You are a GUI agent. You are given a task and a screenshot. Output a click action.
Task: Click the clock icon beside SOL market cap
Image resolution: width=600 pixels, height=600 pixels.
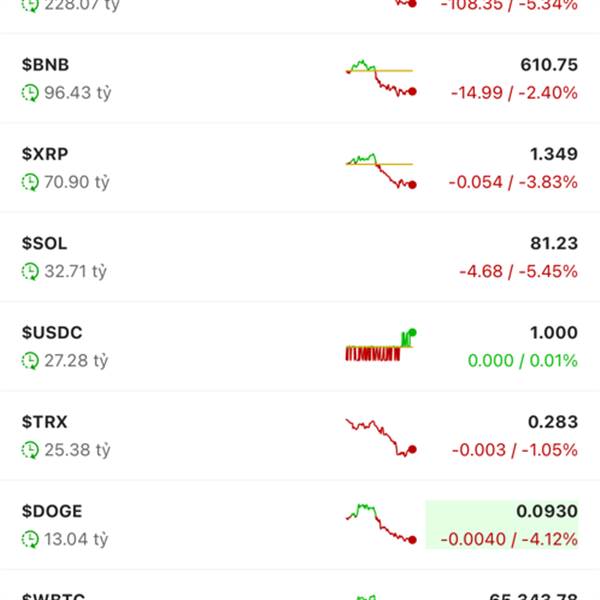point(30,271)
